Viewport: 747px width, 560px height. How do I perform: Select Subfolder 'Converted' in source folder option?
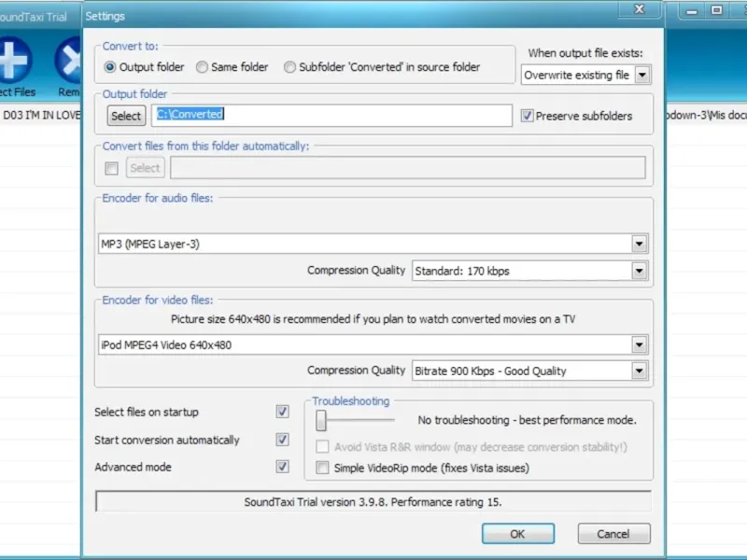(x=289, y=67)
